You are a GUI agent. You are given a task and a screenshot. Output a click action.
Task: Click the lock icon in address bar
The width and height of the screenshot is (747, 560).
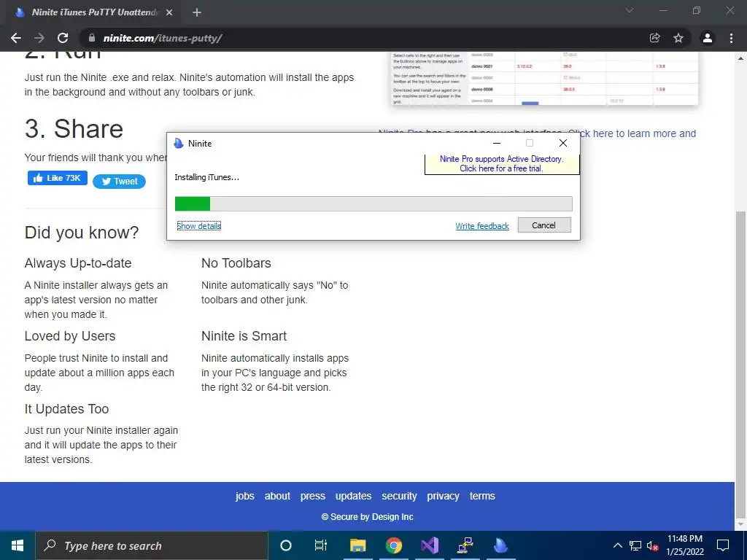point(92,38)
